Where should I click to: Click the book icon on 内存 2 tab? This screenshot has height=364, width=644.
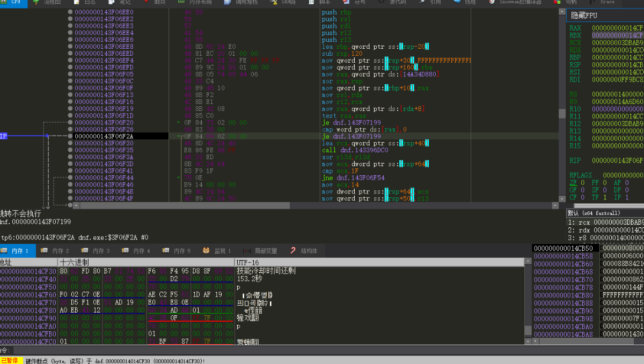(44, 250)
